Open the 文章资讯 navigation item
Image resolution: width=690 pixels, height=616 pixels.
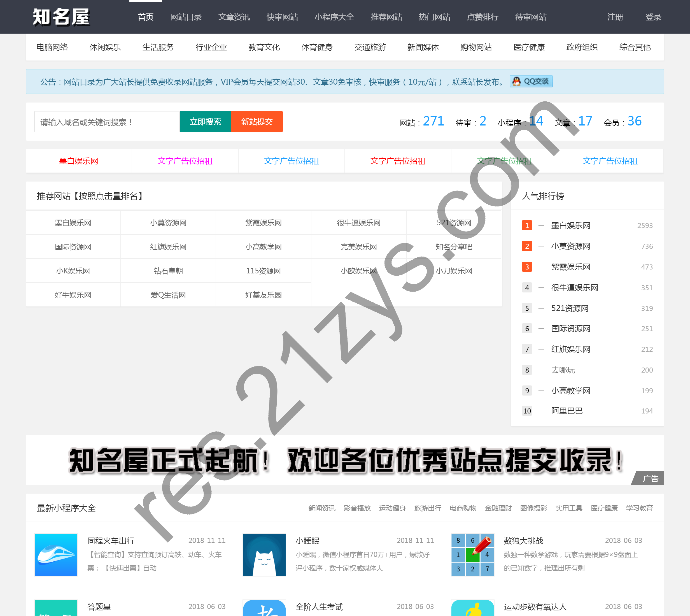(234, 17)
